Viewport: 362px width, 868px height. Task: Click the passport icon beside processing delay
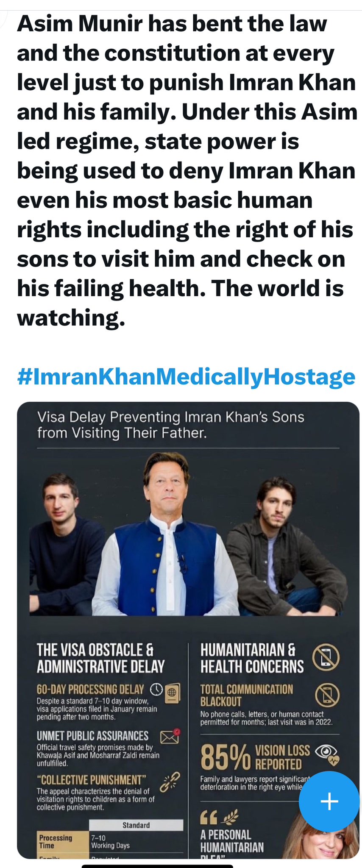point(173,693)
